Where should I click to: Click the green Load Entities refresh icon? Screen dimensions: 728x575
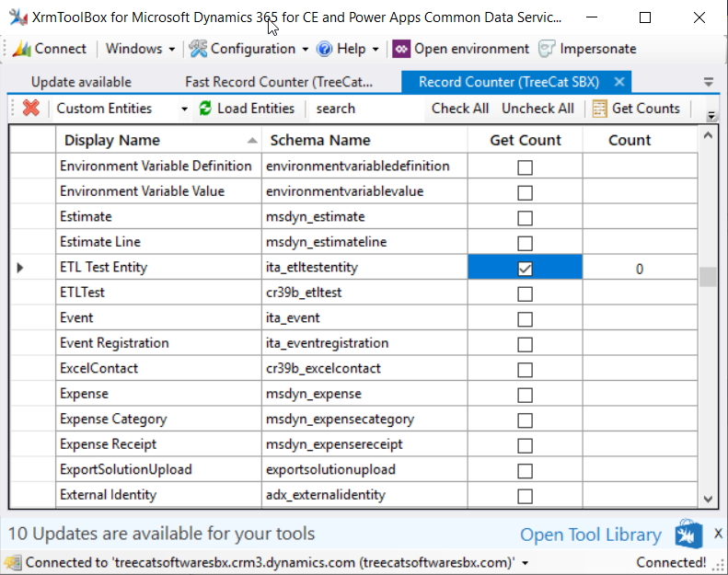coord(205,109)
